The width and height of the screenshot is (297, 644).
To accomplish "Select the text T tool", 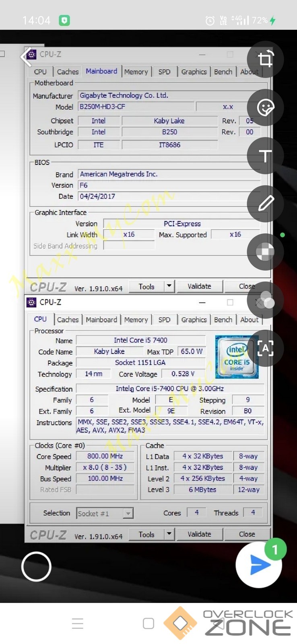I will tap(265, 156).
